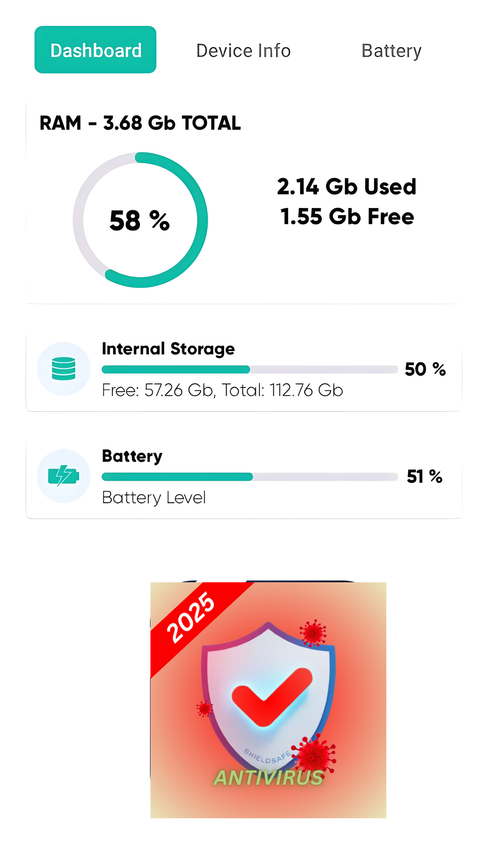Open the Dashboard tab
The height and width of the screenshot is (868, 488).
coord(95,50)
